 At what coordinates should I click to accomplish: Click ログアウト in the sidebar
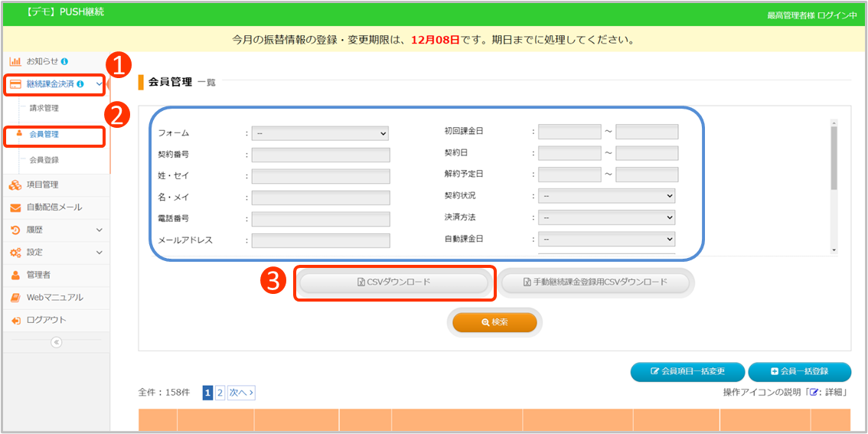(46, 320)
